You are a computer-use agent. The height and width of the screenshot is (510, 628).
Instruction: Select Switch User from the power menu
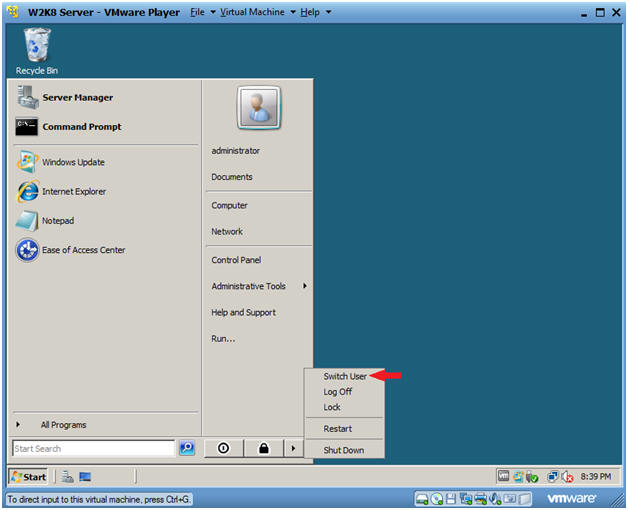click(x=344, y=376)
